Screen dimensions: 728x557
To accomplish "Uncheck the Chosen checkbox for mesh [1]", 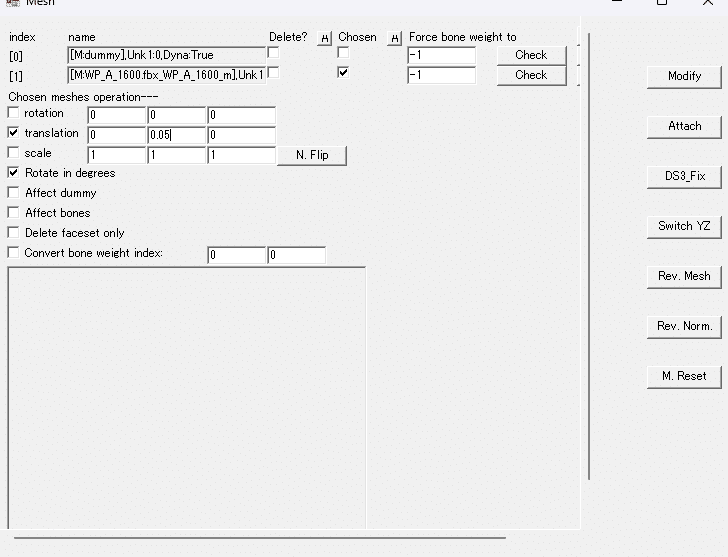I will 343,73.
